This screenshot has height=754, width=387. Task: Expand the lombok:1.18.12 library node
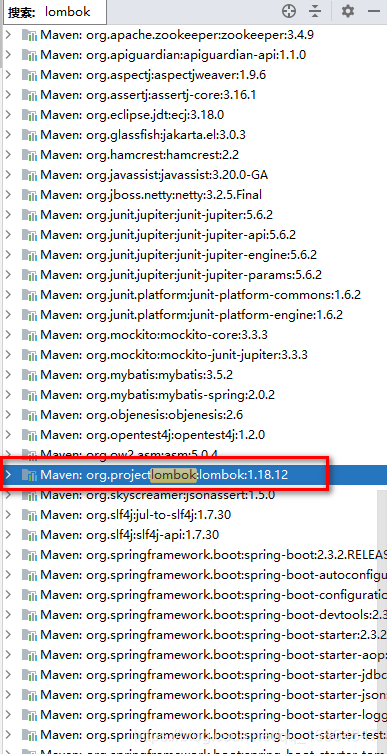pyautogui.click(x=8, y=475)
